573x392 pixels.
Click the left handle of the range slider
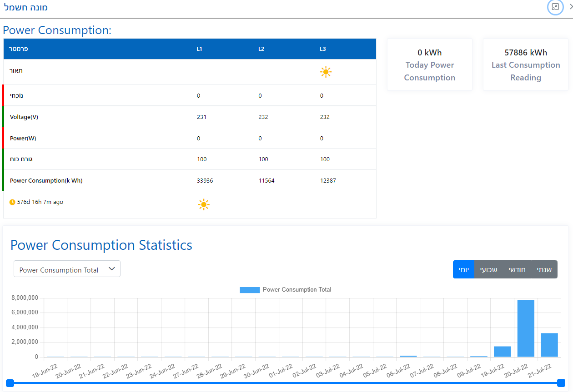pos(10,383)
